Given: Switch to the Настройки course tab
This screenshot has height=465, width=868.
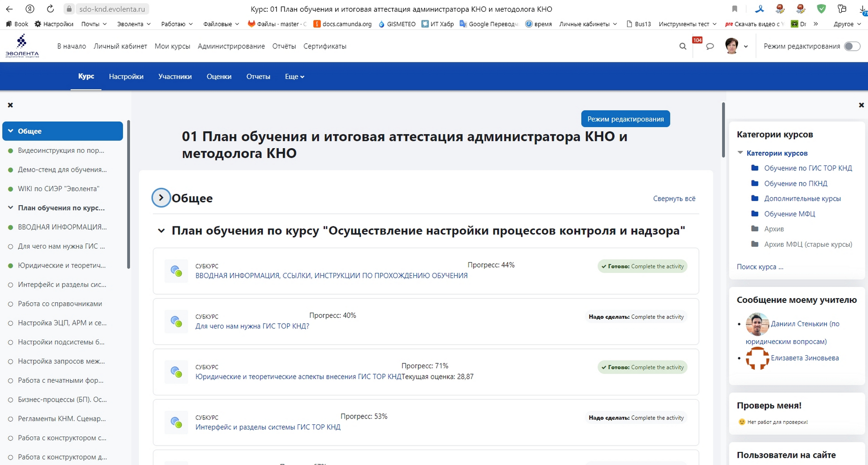Looking at the screenshot, I should coord(126,76).
